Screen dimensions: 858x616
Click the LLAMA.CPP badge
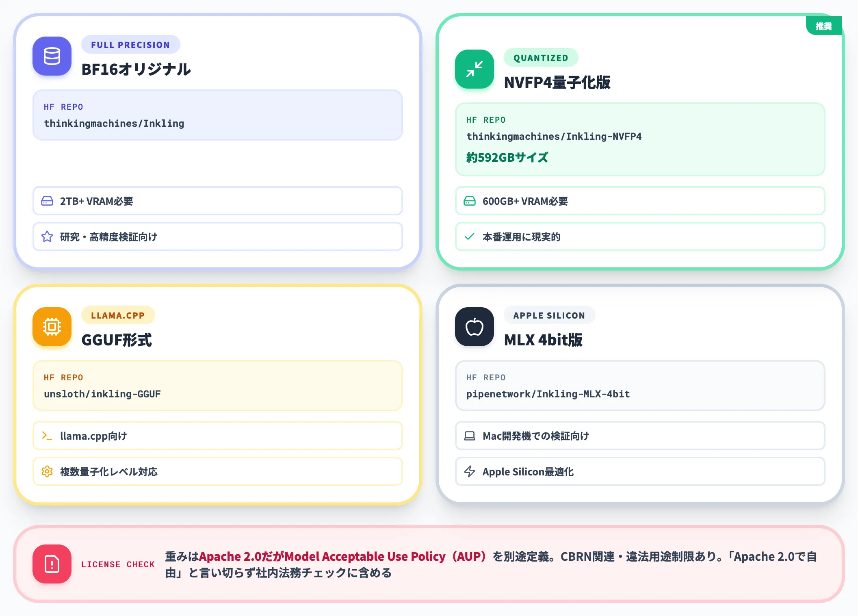[x=118, y=315]
